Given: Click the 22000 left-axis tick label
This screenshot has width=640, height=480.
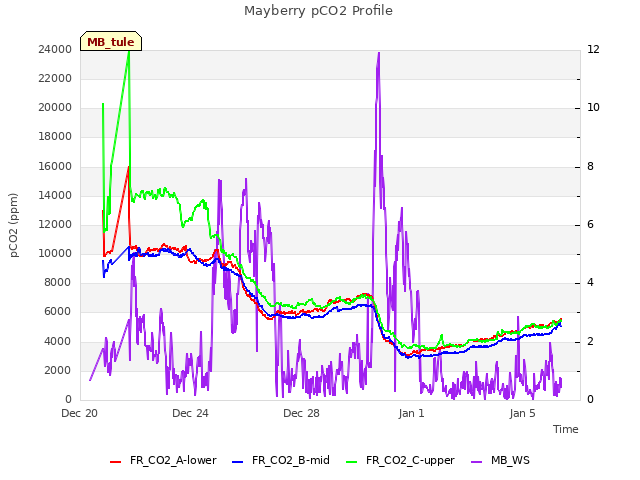Looking at the screenshot, I should pos(55,78).
